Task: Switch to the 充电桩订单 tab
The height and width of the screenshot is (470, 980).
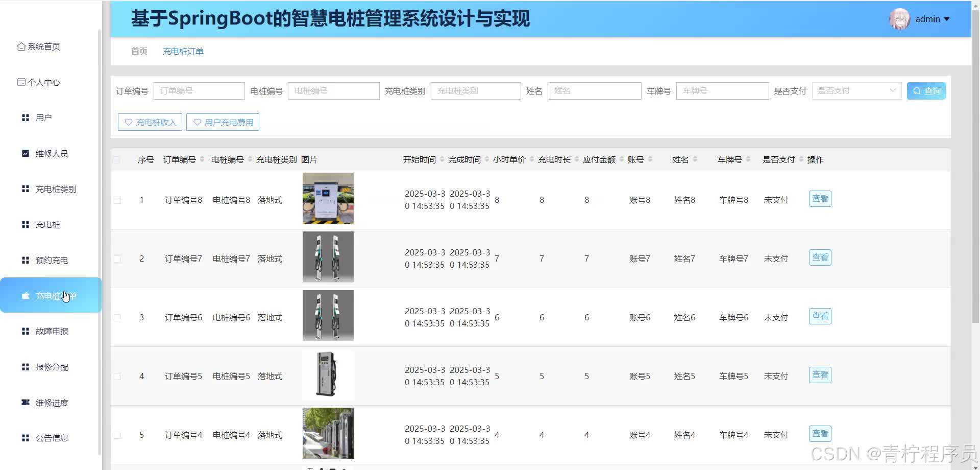Action: [x=183, y=51]
